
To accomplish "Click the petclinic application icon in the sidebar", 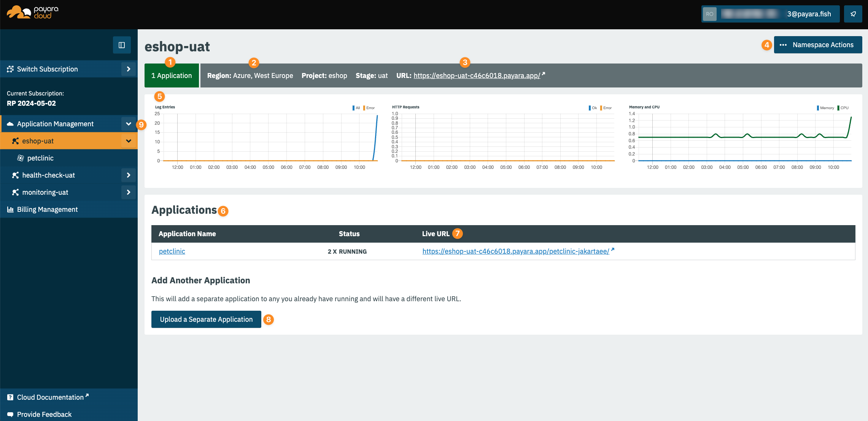I will (21, 158).
